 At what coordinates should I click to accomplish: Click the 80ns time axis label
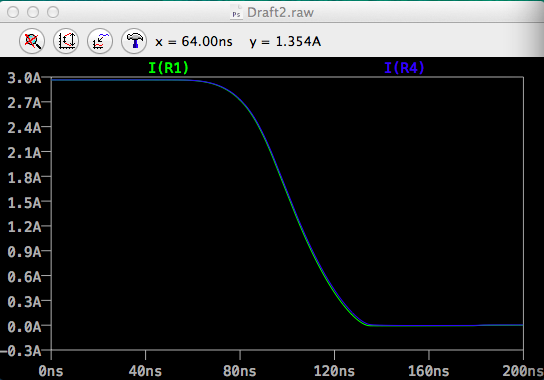240,371
